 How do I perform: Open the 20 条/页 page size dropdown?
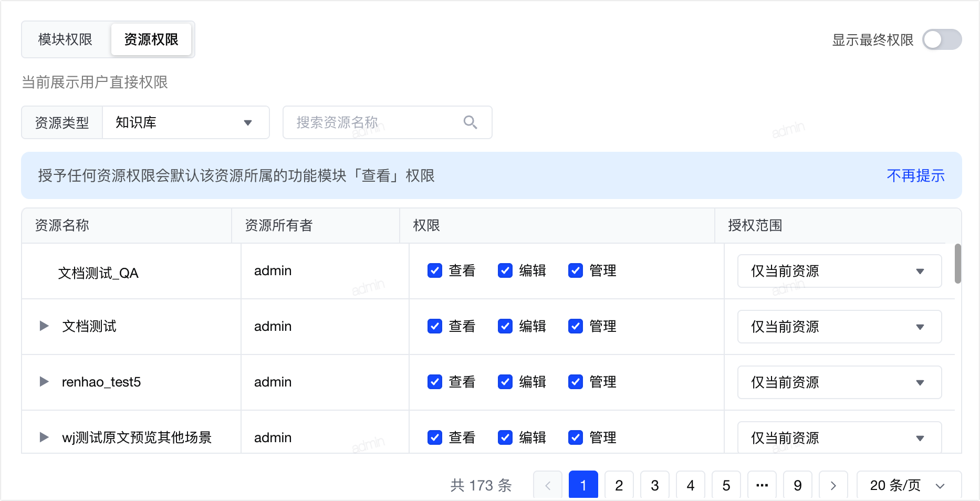(909, 485)
